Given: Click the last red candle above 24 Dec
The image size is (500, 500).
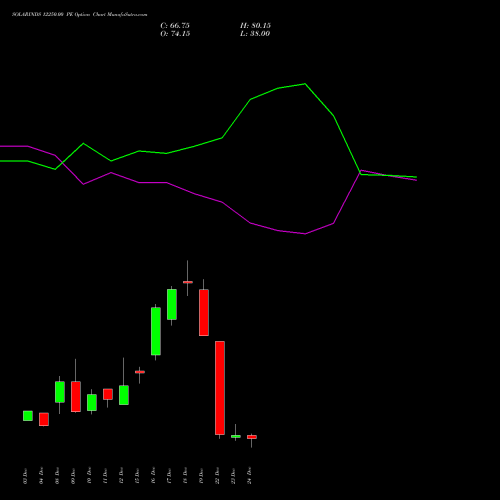Looking at the screenshot, I should coord(252,437).
